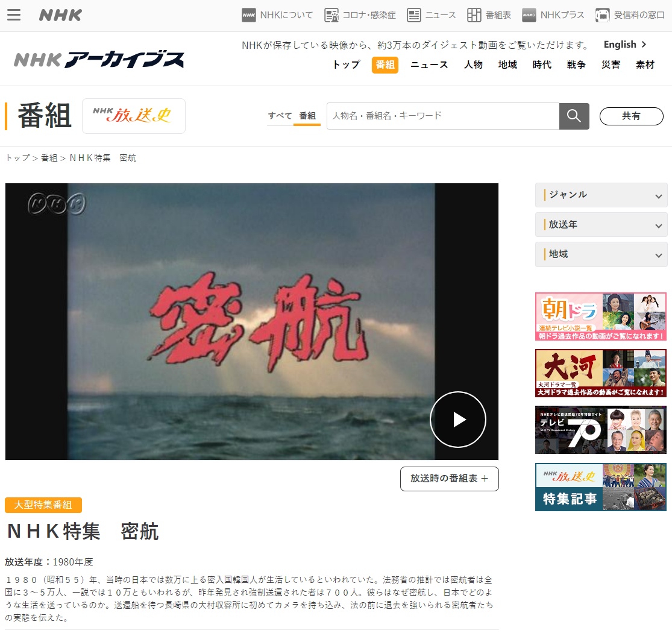Click the ニュース newspaper icon
The width and height of the screenshot is (672, 639).
tap(413, 15)
